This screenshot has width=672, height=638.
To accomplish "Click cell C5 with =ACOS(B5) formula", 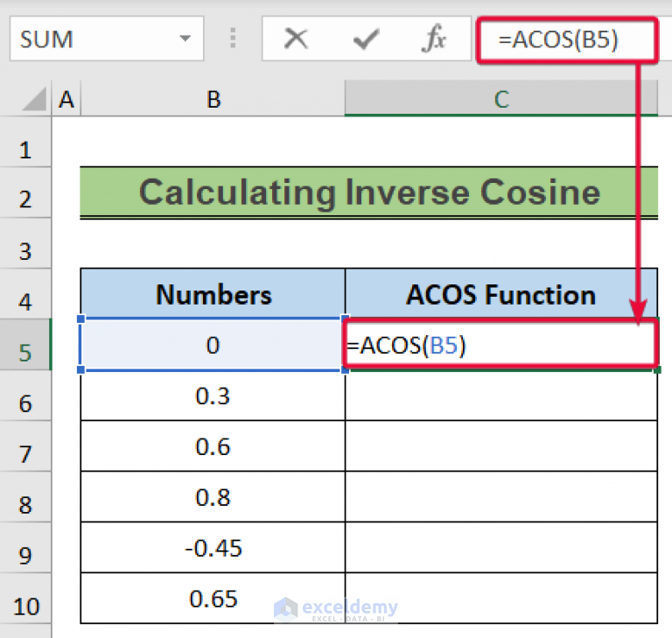I will click(500, 345).
